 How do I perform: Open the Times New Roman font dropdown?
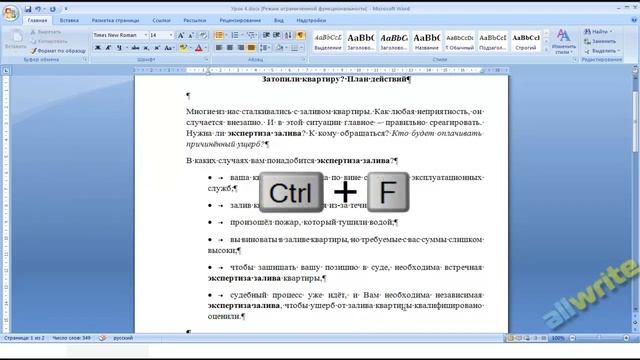pos(146,36)
